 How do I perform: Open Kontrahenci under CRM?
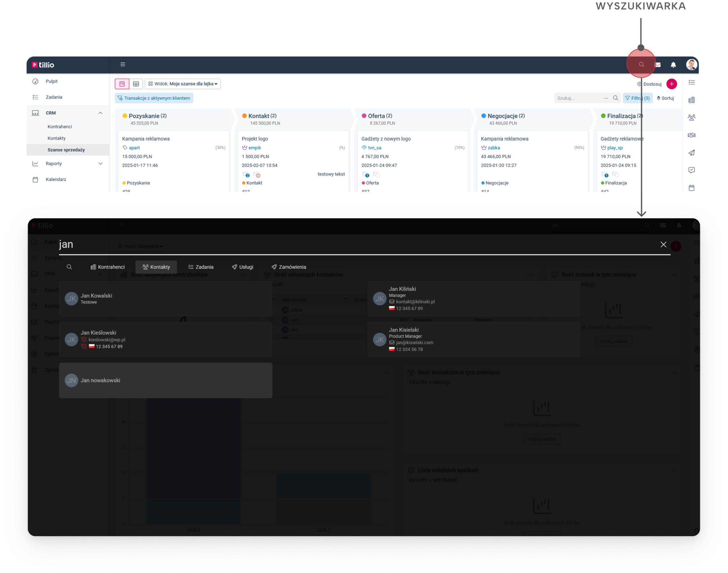click(60, 126)
